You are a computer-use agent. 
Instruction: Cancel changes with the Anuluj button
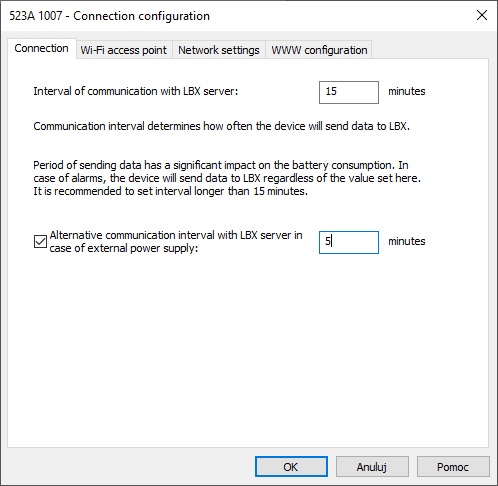(372, 467)
